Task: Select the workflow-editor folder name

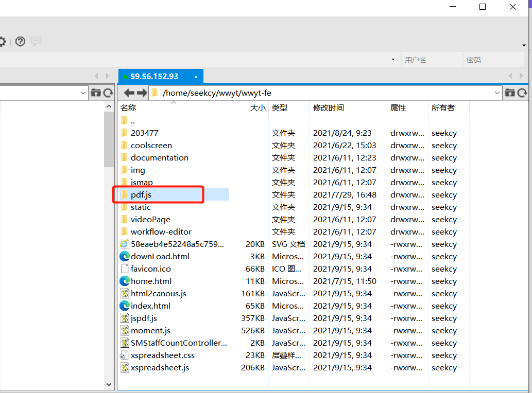Action: tap(161, 232)
